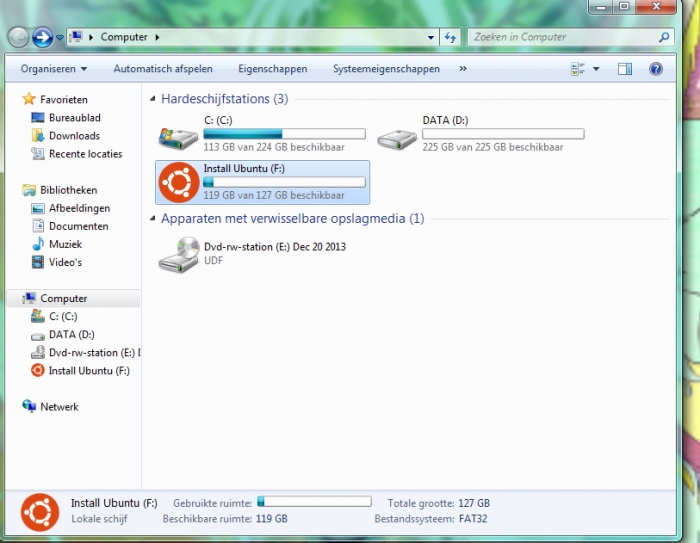
Task: Toggle the preview pane button
Action: [625, 69]
